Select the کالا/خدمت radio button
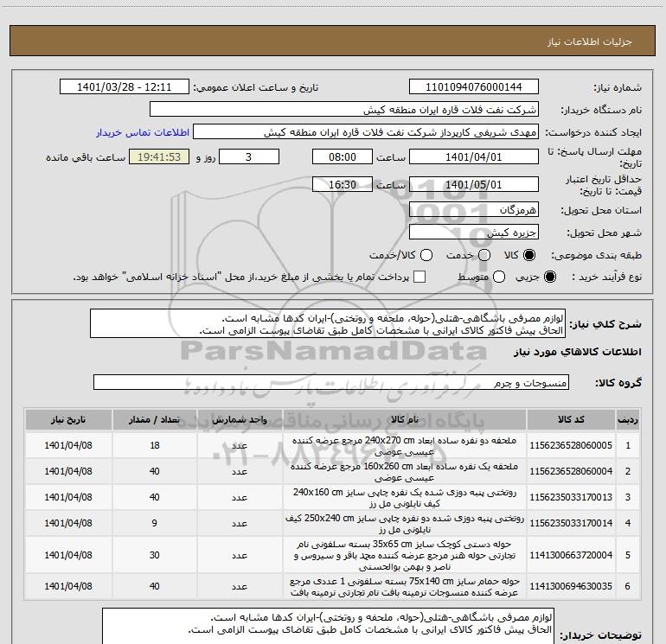The height and width of the screenshot is (644, 666). click(x=426, y=255)
